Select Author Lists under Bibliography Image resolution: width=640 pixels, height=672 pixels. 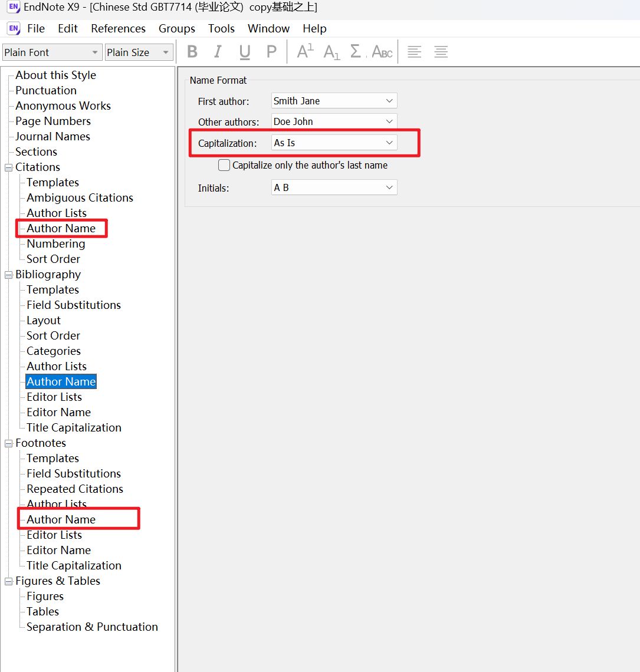[57, 367]
